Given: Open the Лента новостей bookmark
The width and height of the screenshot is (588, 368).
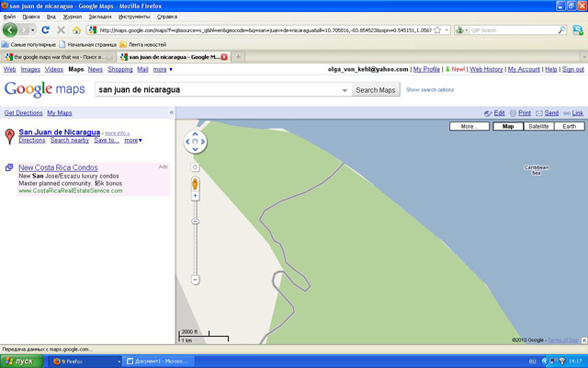Looking at the screenshot, I should click(143, 44).
